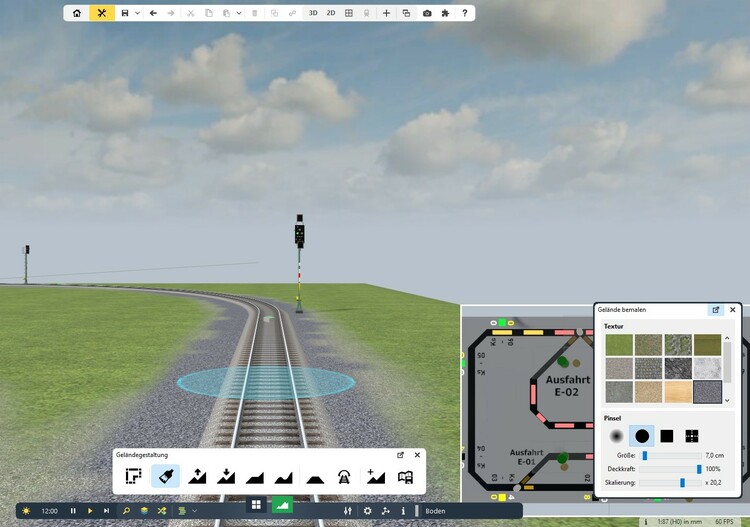Viewport: 750px width, 527px height.
Task: Choose the soft gradient round brush
Action: tap(617, 436)
